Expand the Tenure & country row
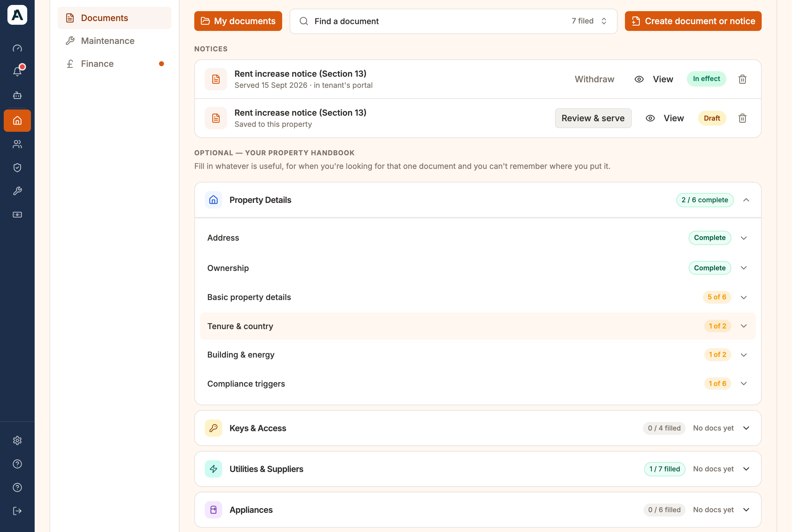792x532 pixels. pos(743,326)
